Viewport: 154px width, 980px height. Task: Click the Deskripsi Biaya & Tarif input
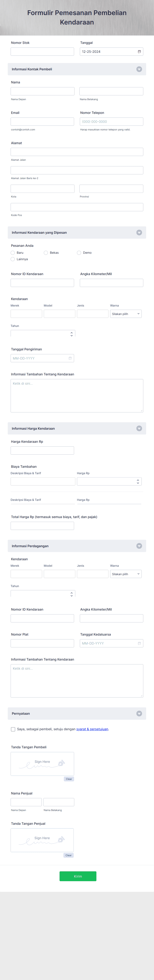click(43, 481)
